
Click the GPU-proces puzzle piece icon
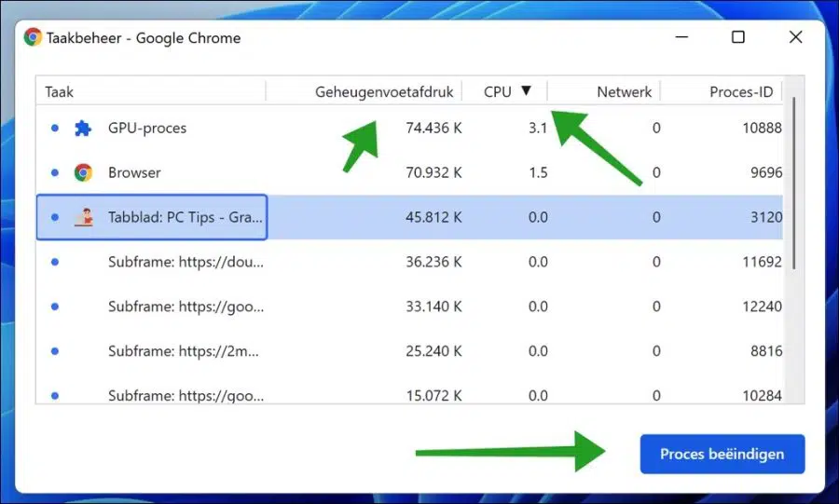pyautogui.click(x=82, y=129)
